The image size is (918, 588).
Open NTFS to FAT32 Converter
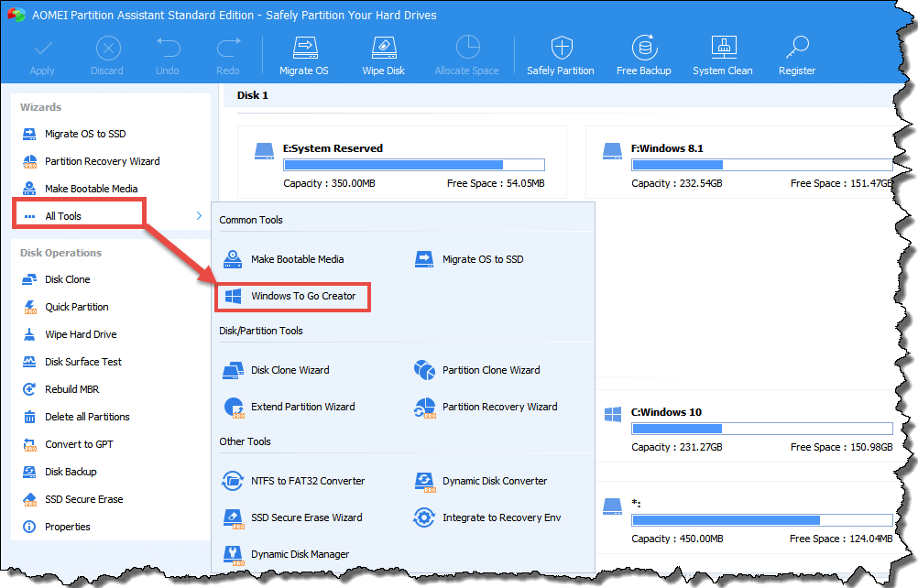[294, 481]
